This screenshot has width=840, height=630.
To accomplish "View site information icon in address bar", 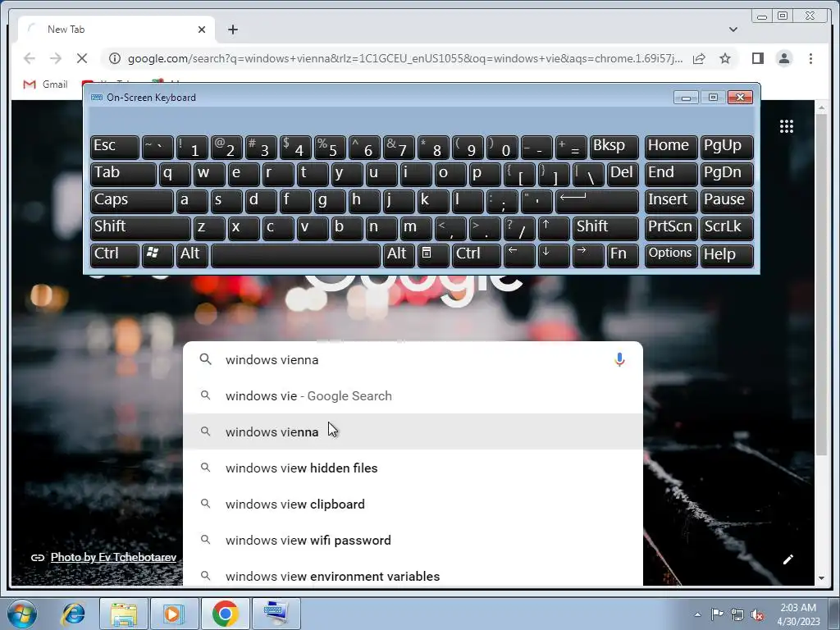I will (115, 58).
